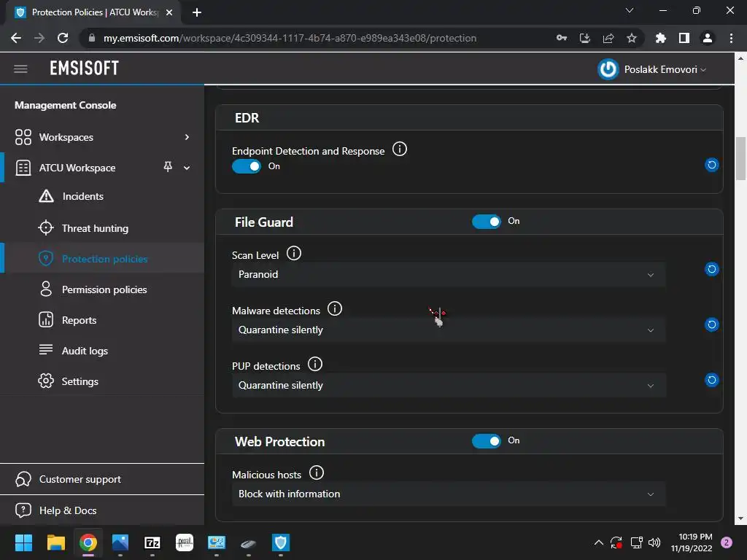Open the Malware detections dropdown
Screen dimensions: 747x560
pyautogui.click(x=449, y=330)
